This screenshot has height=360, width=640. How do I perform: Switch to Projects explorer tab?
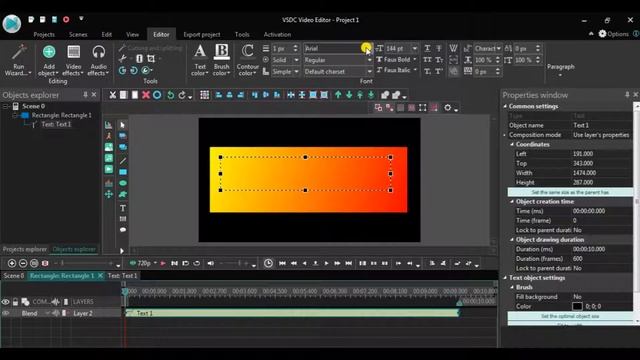point(25,249)
